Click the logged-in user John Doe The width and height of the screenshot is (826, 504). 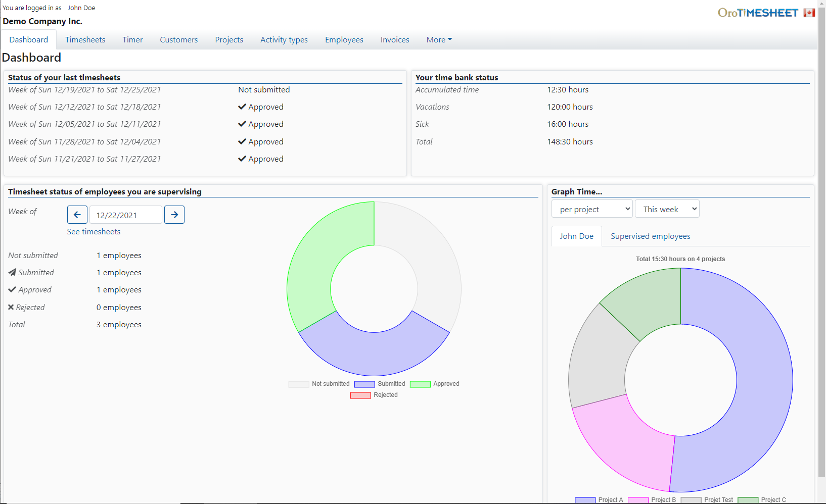coord(81,8)
